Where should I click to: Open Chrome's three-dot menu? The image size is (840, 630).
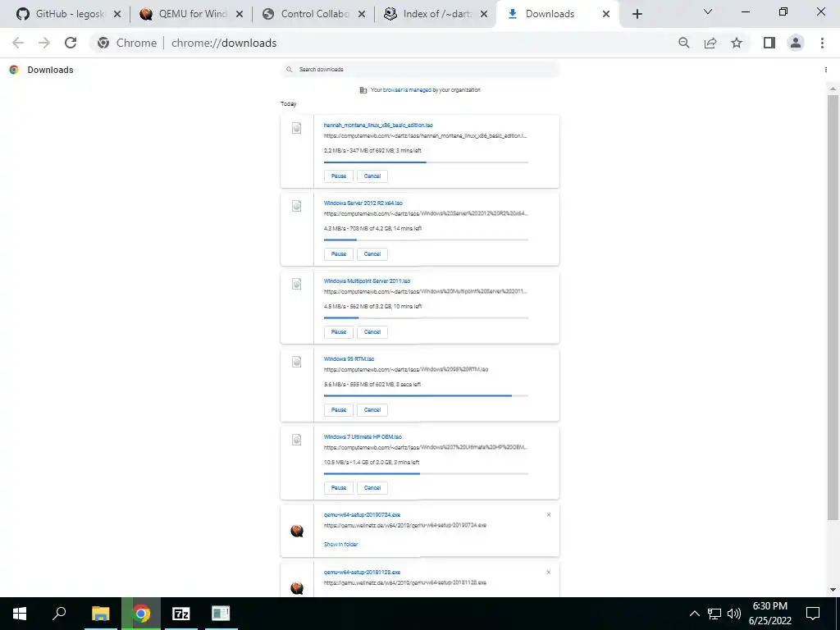(x=822, y=43)
